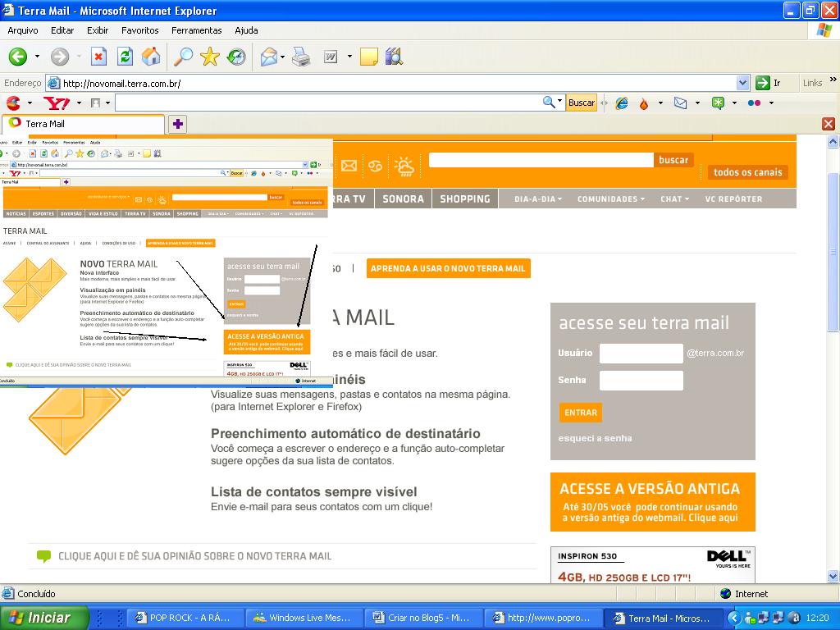
Task: Click into the Usuário input field
Action: click(641, 354)
